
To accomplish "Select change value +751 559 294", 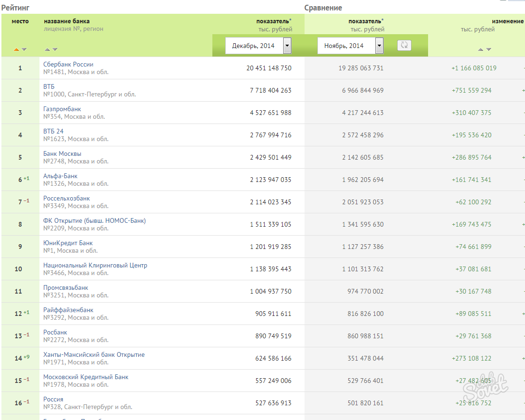I will click(471, 90).
